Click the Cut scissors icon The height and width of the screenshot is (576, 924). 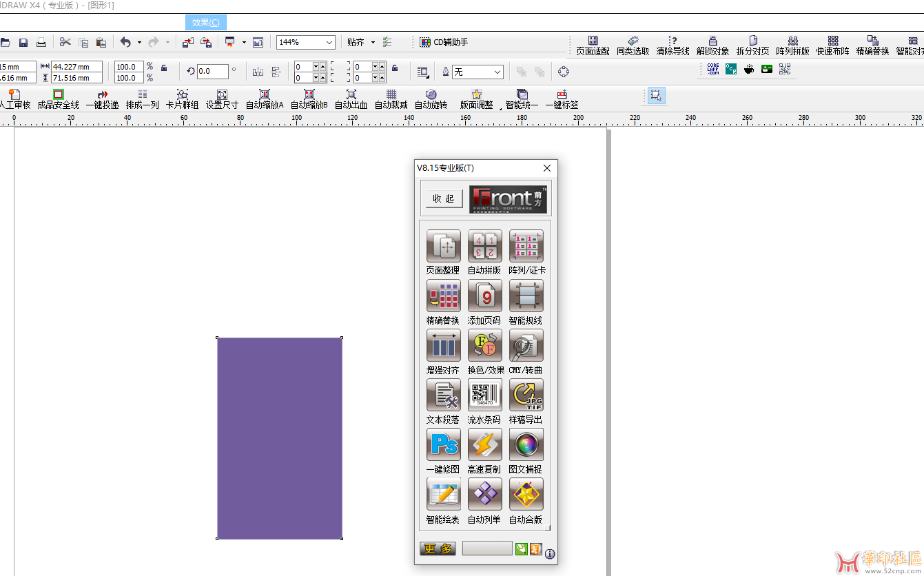65,42
